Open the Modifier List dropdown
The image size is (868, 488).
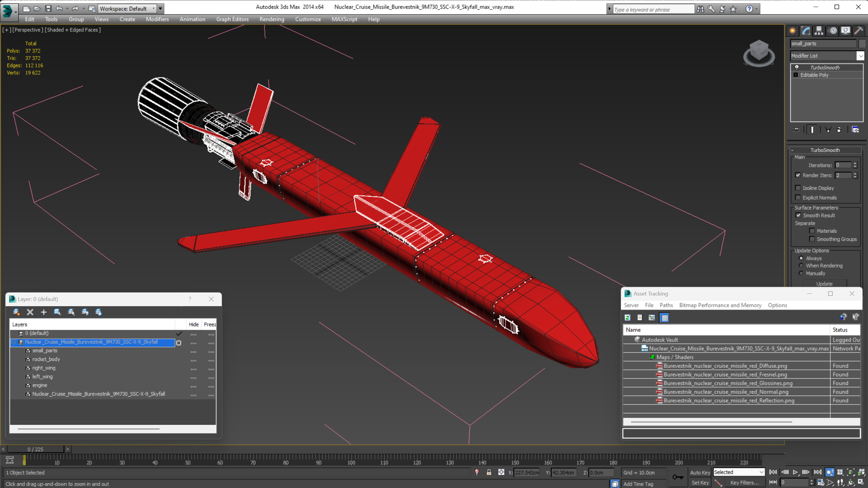coord(861,56)
